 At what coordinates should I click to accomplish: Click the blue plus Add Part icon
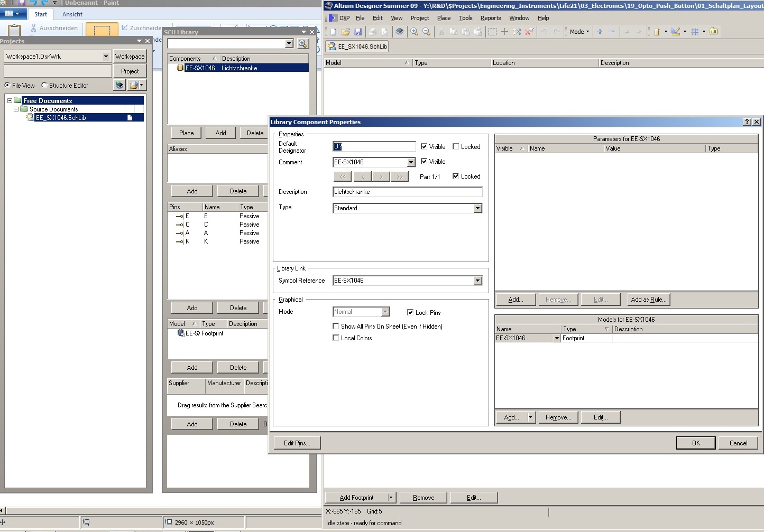pyautogui.click(x=600, y=32)
